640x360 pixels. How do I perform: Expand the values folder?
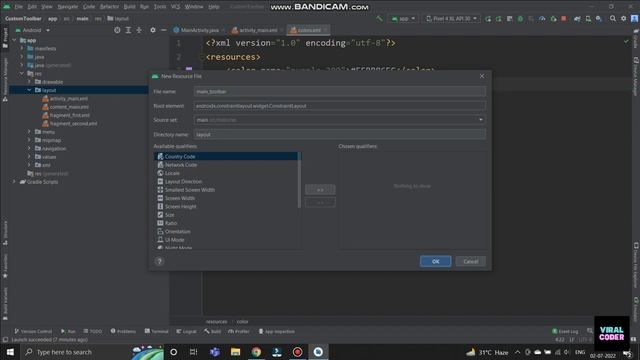(x=29, y=157)
